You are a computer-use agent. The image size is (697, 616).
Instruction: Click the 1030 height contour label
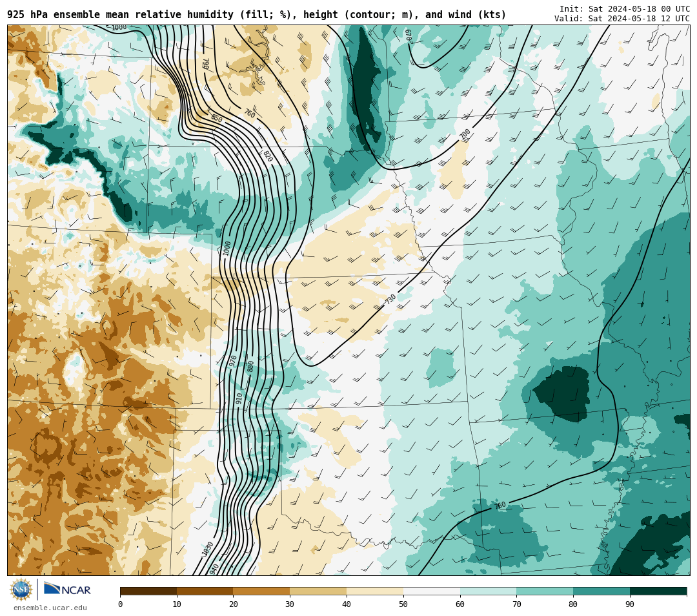(208, 548)
